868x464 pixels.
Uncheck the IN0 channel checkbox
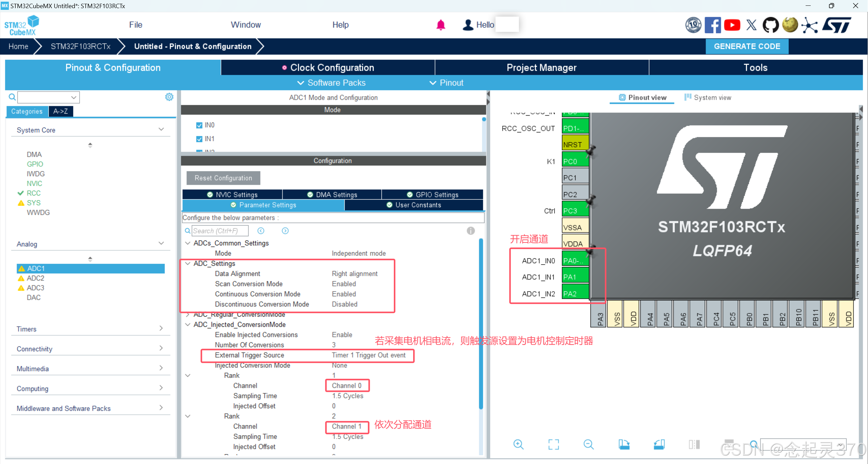(199, 125)
